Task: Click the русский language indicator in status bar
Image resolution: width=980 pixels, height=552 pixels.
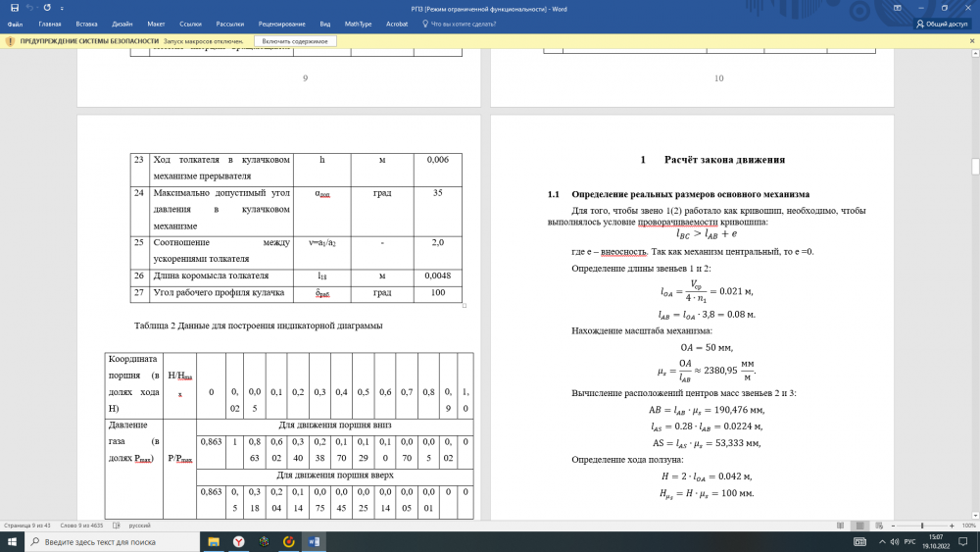Action: point(140,525)
